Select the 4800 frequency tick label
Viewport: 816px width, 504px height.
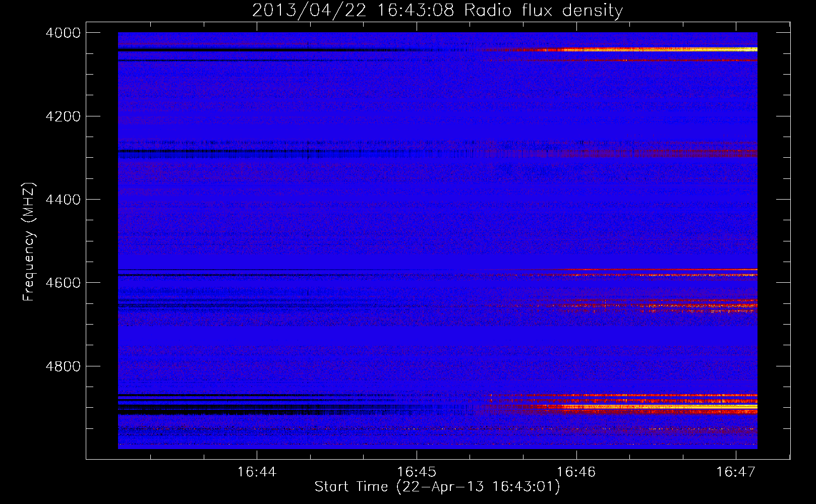[x=63, y=366]
